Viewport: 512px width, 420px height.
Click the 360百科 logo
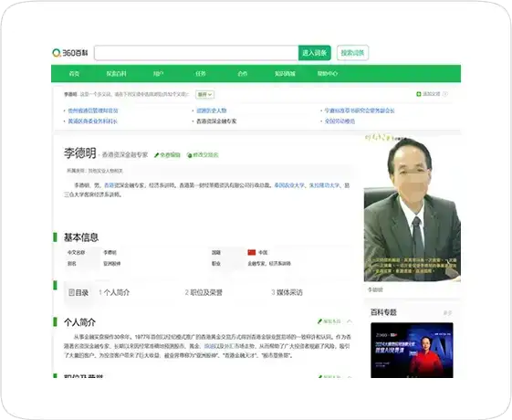(x=70, y=53)
